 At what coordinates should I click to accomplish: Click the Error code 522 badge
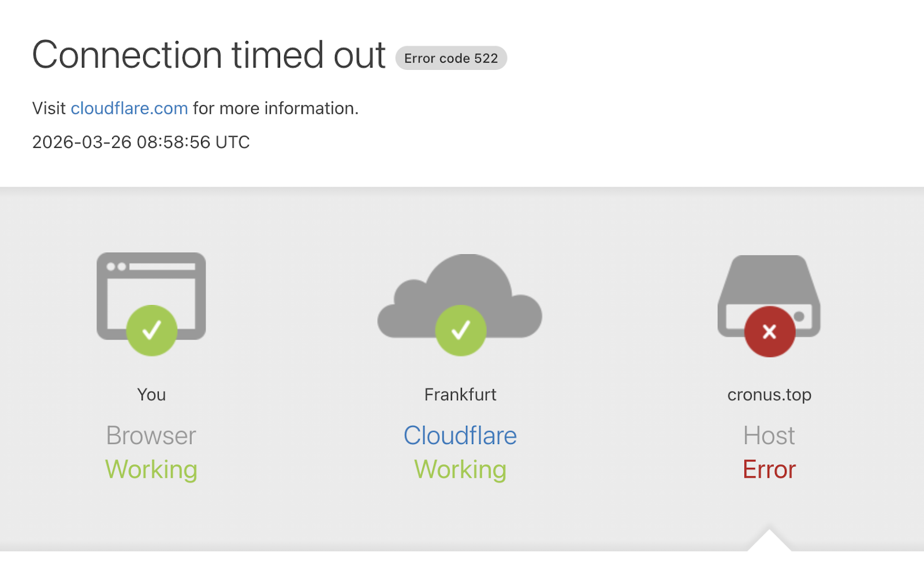[451, 58]
